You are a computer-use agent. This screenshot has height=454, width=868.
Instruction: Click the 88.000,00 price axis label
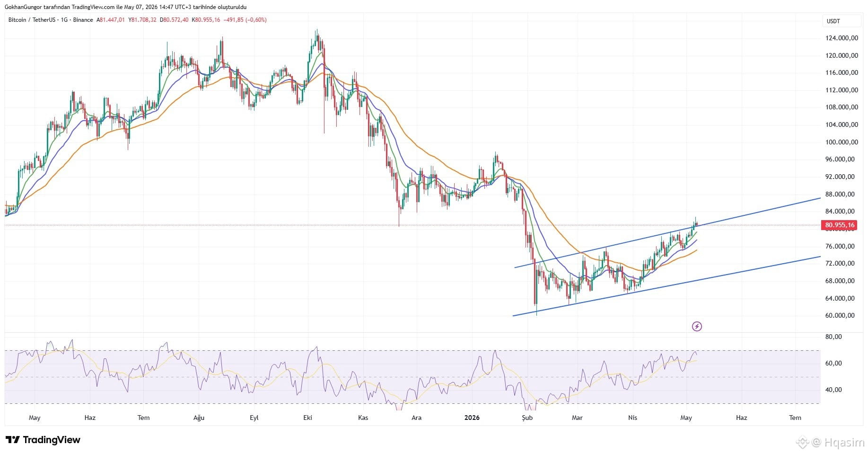840,194
